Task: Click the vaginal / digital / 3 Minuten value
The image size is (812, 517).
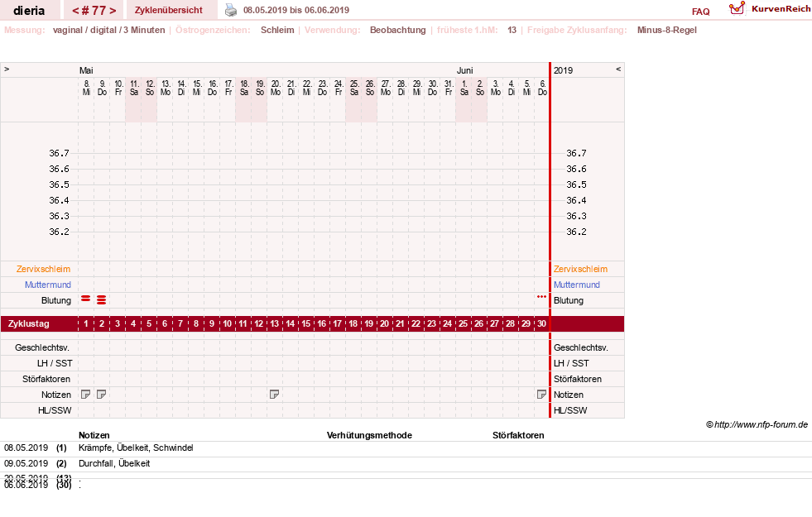Action: (x=108, y=30)
